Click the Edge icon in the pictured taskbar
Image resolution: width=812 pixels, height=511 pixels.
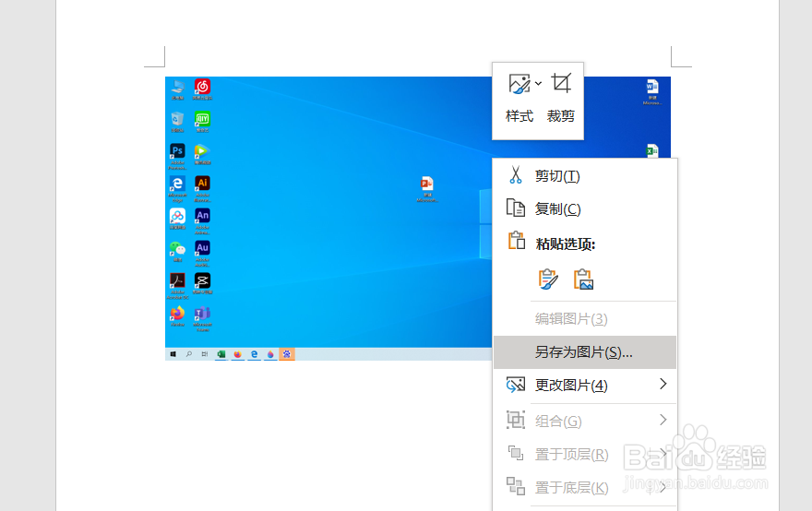[255, 354]
